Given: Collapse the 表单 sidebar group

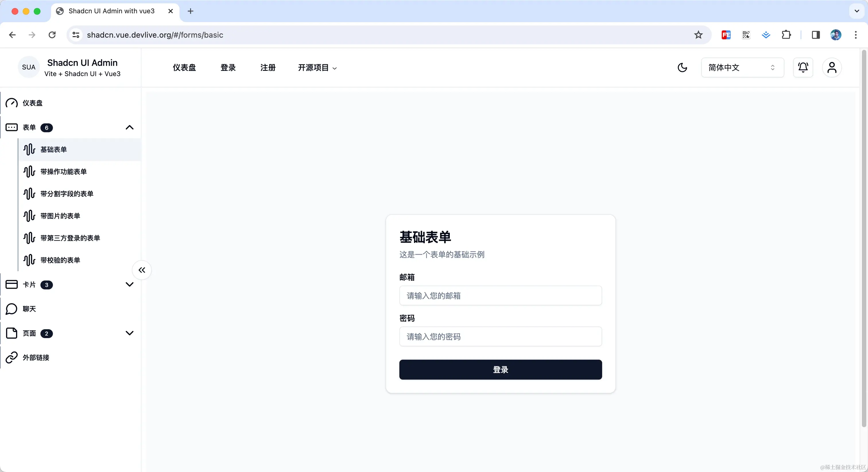Looking at the screenshot, I should coord(129,127).
